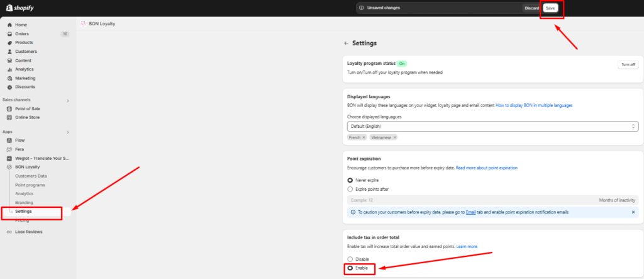Open Home in sidebar

(21, 25)
